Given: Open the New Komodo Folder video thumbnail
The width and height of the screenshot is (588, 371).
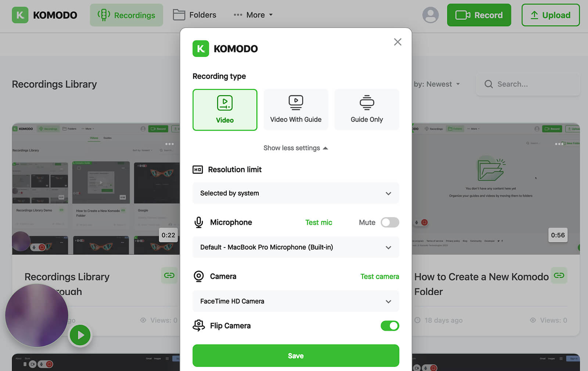Looking at the screenshot, I should point(495,189).
